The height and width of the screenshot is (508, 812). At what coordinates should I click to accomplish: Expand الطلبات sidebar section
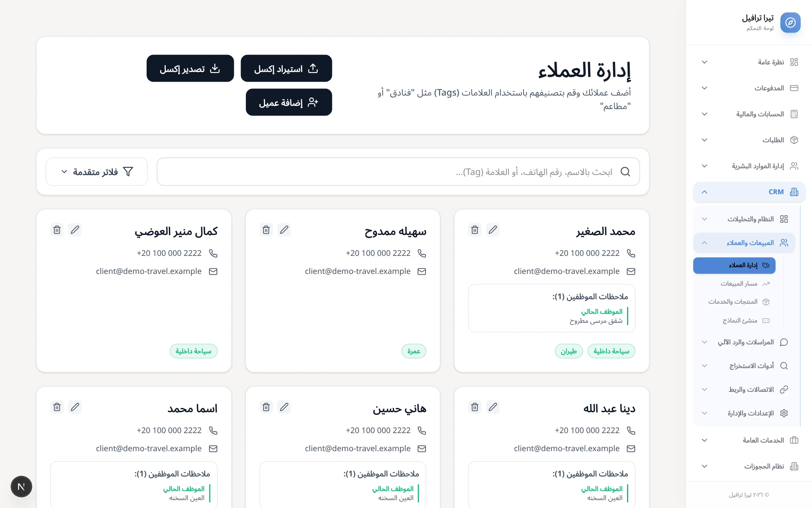click(749, 140)
